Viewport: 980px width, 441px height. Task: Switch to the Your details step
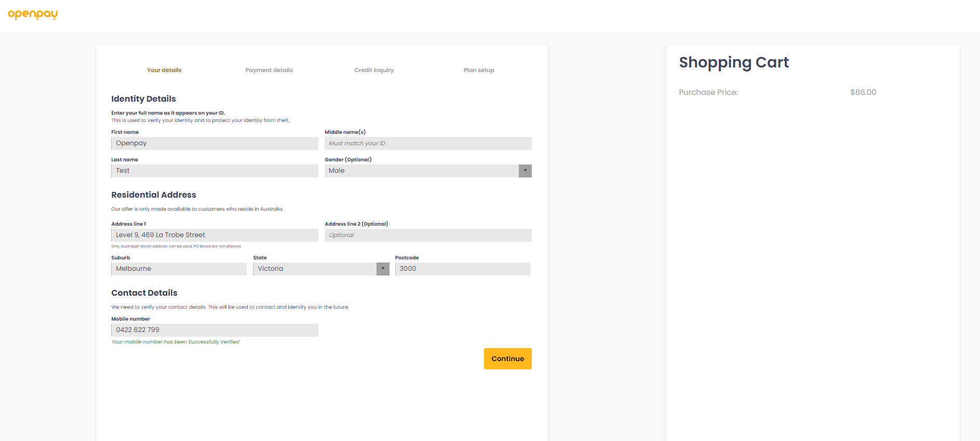click(164, 70)
